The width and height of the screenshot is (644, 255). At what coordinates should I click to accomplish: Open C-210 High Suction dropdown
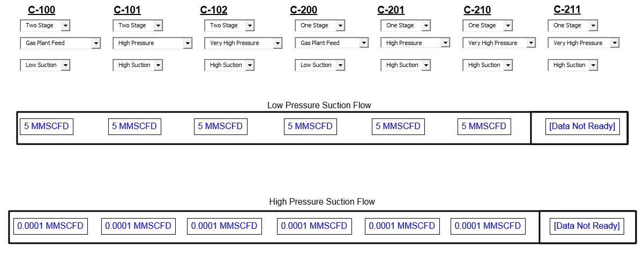click(x=488, y=65)
